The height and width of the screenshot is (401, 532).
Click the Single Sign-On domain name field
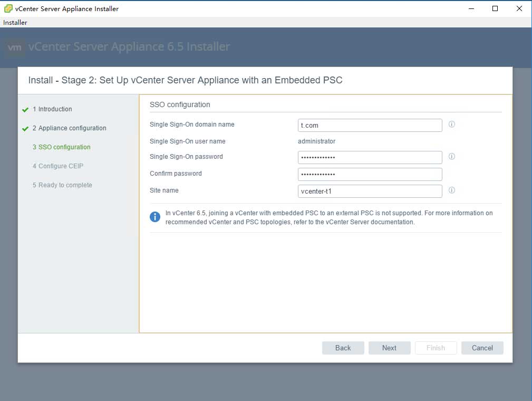pyautogui.click(x=370, y=125)
